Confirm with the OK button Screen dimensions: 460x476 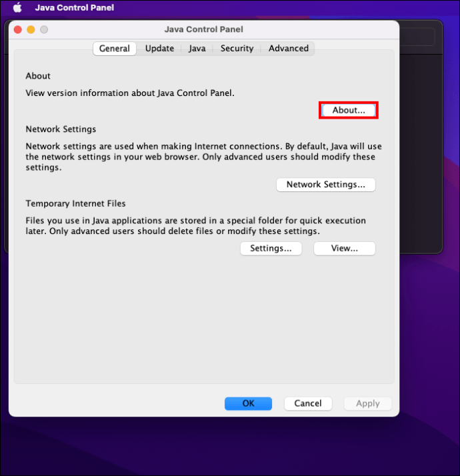pos(248,403)
